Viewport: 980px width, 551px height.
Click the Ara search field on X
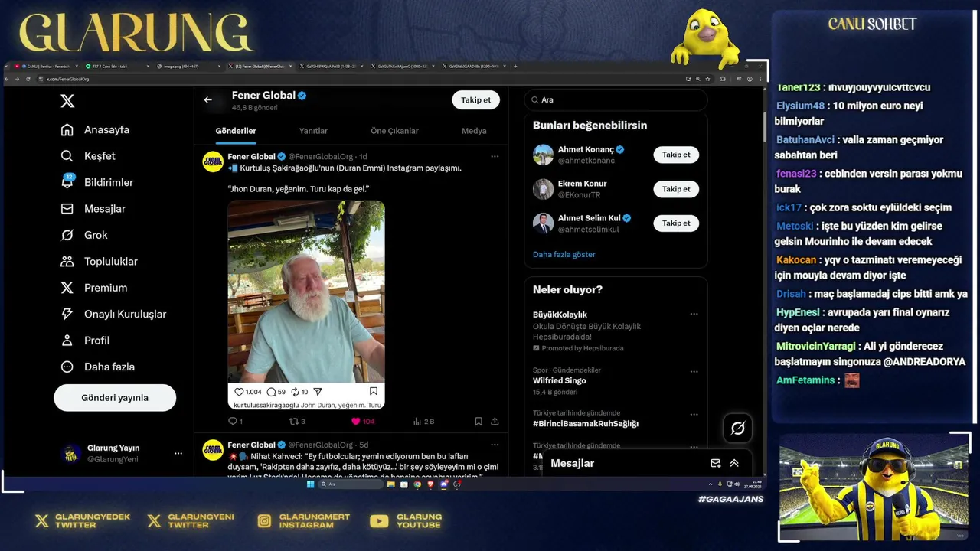point(616,100)
